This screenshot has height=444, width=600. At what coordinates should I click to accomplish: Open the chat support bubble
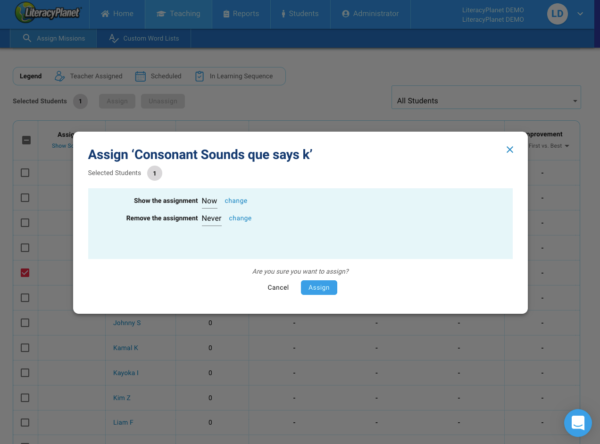[577, 422]
